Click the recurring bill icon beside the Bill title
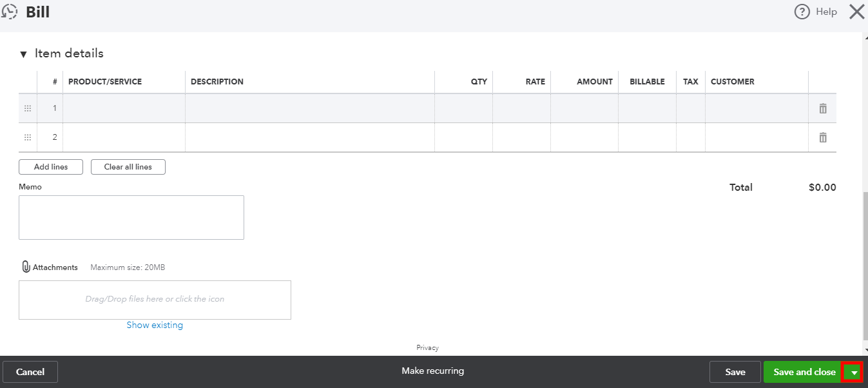 coord(9,11)
